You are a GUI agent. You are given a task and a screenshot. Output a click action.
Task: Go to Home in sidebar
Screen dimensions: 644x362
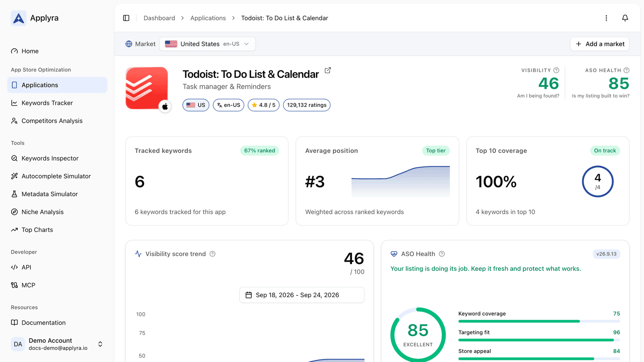coord(57,51)
